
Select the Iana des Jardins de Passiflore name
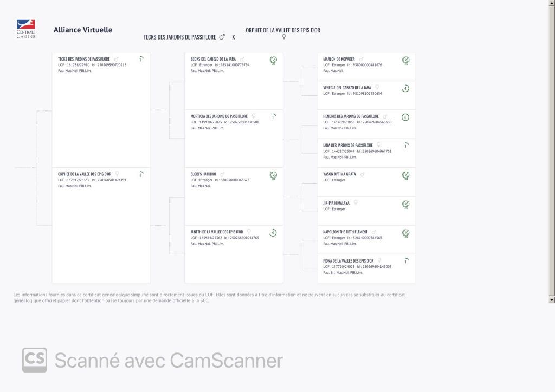tap(347, 145)
